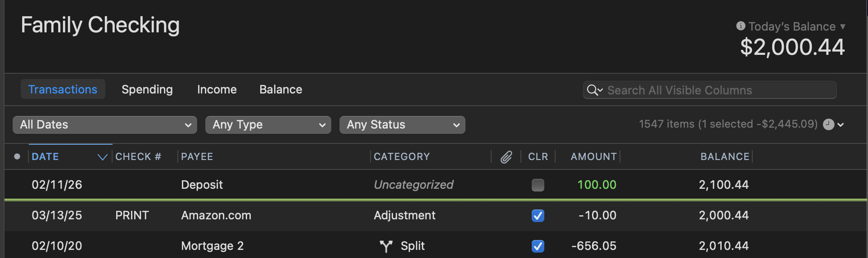Expand the Today's Balance dropdown arrow
This screenshot has width=868, height=258.
[x=842, y=27]
